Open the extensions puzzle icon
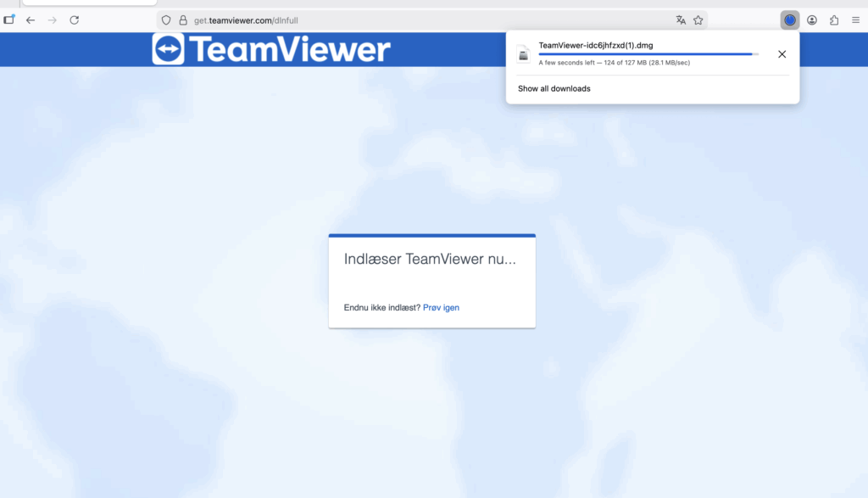This screenshot has height=498, width=868. coord(834,20)
